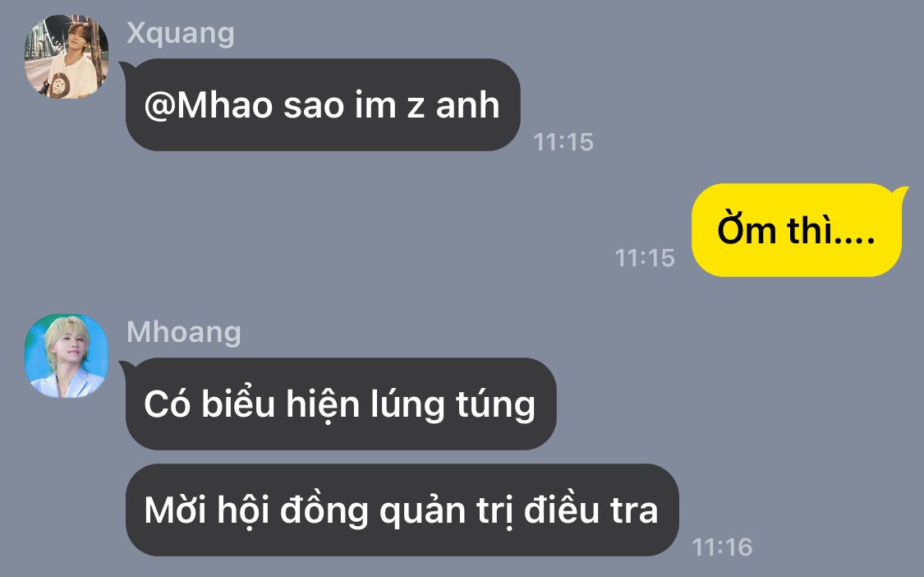Select the yellow 'Ờm thì....' message bubble
The height and width of the screenshot is (577, 924).
pos(796,230)
